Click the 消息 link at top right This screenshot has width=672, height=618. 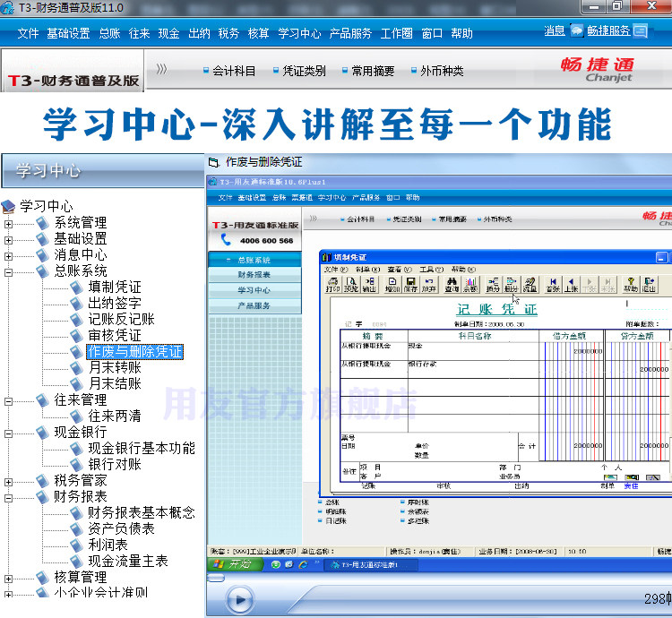pyautogui.click(x=555, y=30)
